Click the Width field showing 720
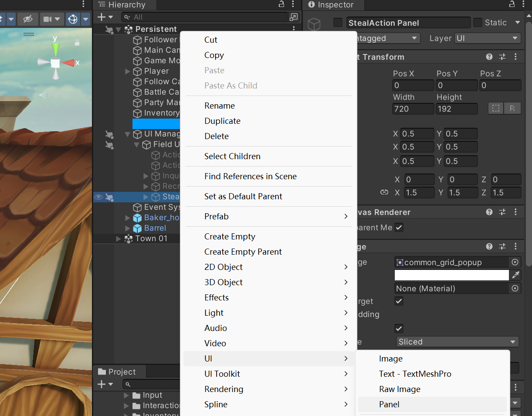Viewport: 532px width, 416px height. 413,109
